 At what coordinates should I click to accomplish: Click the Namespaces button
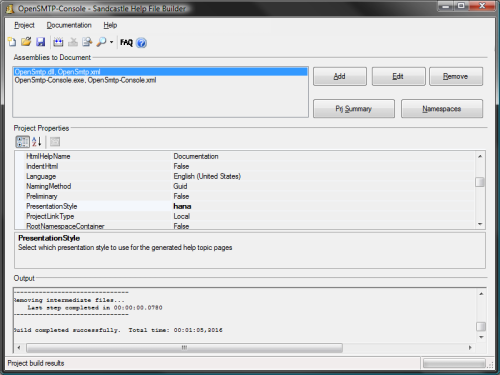[442, 109]
